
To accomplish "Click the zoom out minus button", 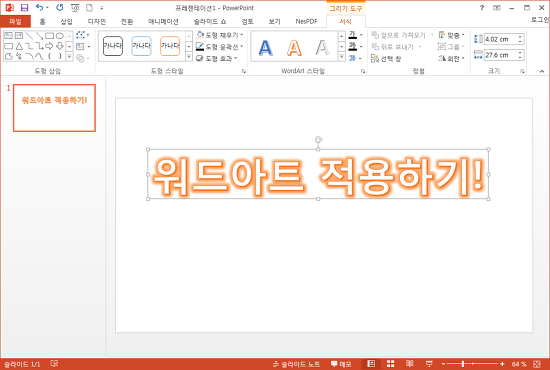I will point(443,364).
